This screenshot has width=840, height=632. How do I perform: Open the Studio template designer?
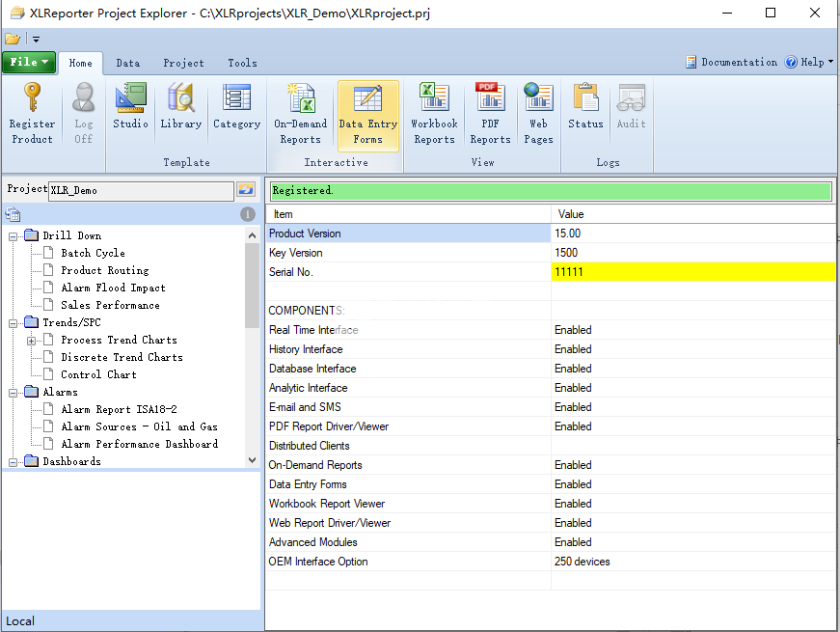[x=131, y=105]
